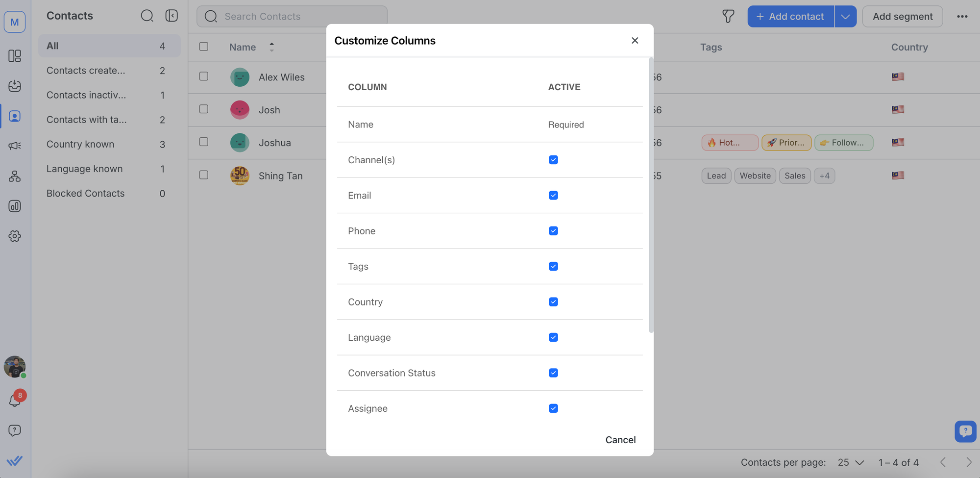Click the filter funnel icon
980x478 pixels.
click(x=728, y=16)
